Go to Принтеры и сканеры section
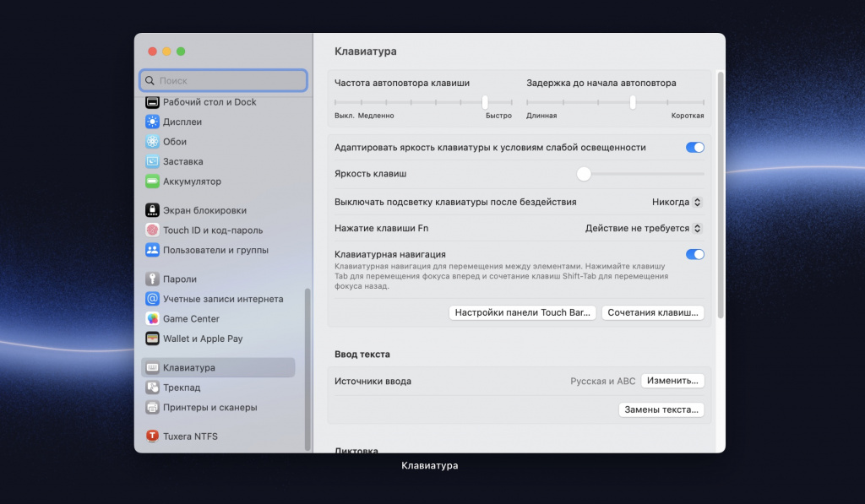The height and width of the screenshot is (504, 865). point(209,407)
